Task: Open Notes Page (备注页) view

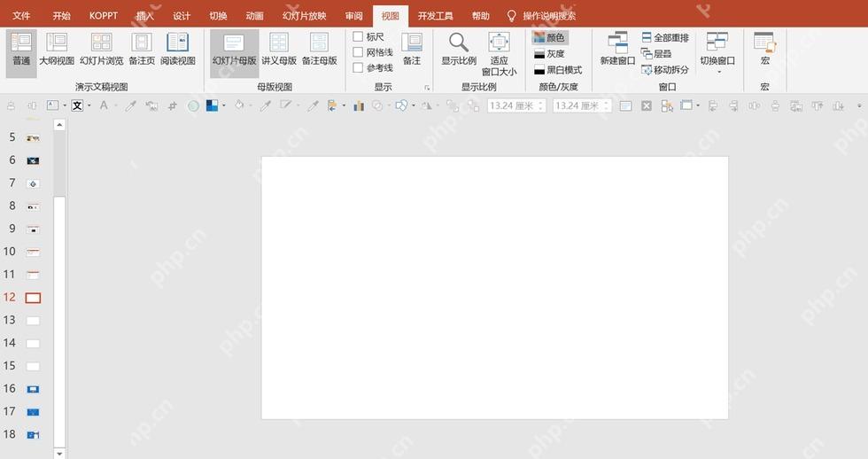Action: point(142,49)
